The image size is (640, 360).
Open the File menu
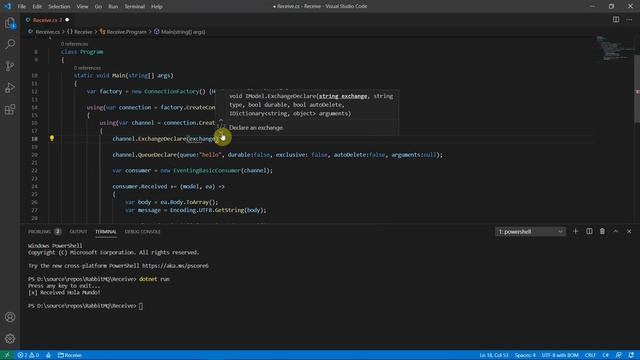22,7
